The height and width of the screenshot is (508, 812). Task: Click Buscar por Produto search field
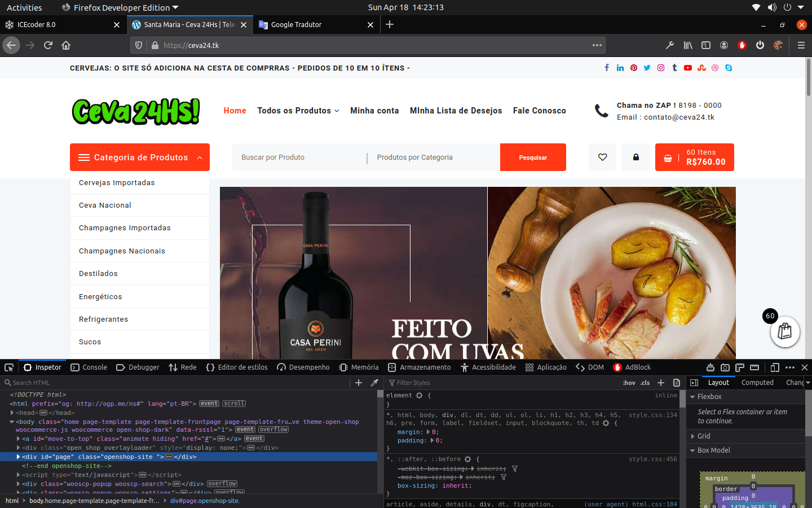coord(299,157)
